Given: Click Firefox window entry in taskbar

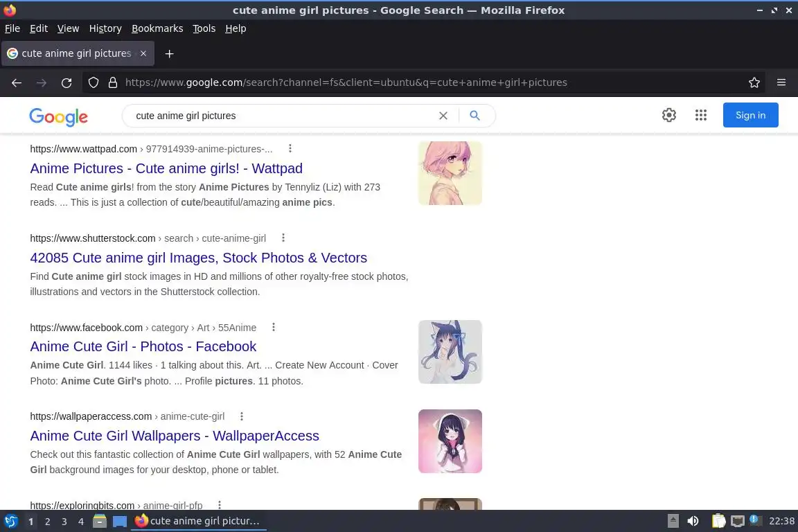Looking at the screenshot, I should click(x=199, y=521).
